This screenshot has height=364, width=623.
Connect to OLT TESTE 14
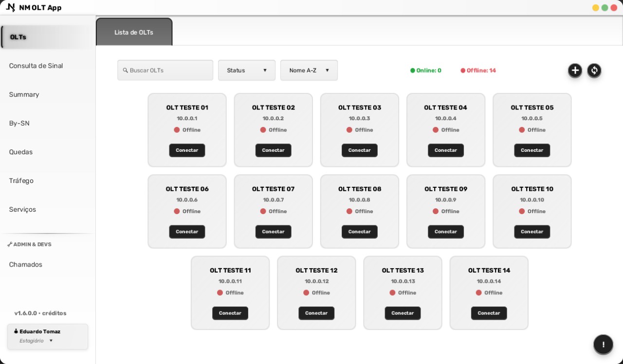[489, 313]
